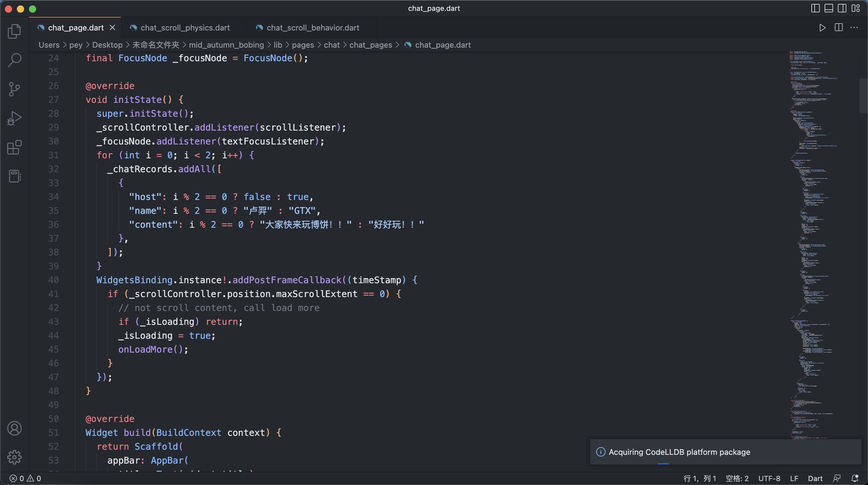Open the Extensions view

14,147
